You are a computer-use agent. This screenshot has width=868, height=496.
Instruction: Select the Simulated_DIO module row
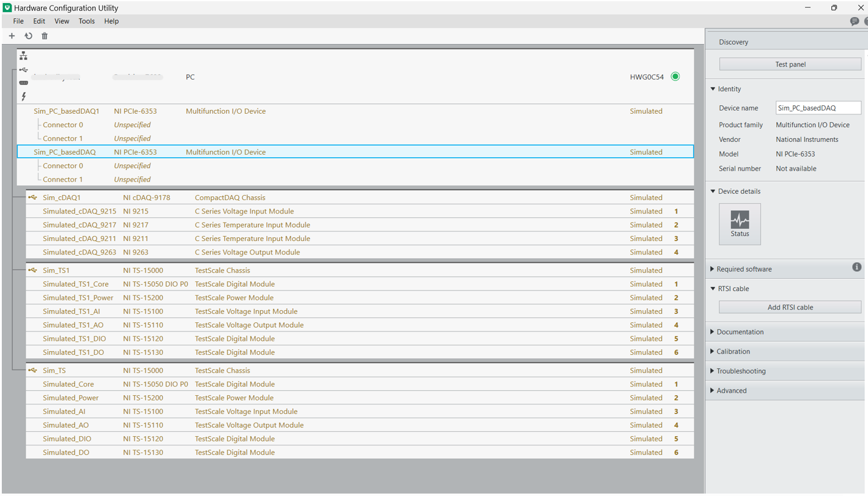360,439
